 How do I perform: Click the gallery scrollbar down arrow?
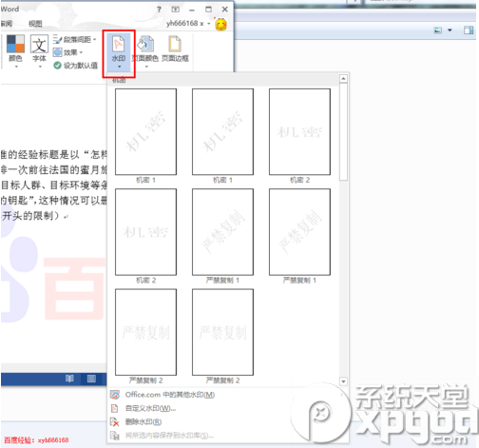click(343, 381)
